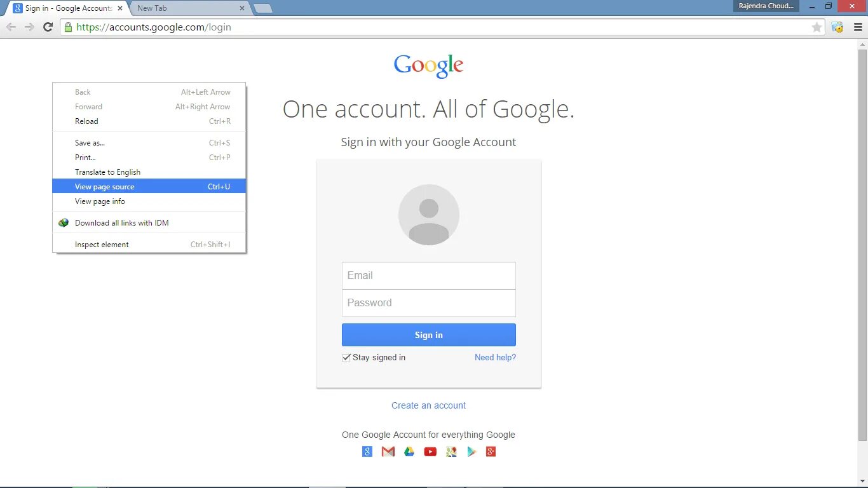Click the Google Play product icon
Viewport: 868px width, 488px height.
pos(471,452)
